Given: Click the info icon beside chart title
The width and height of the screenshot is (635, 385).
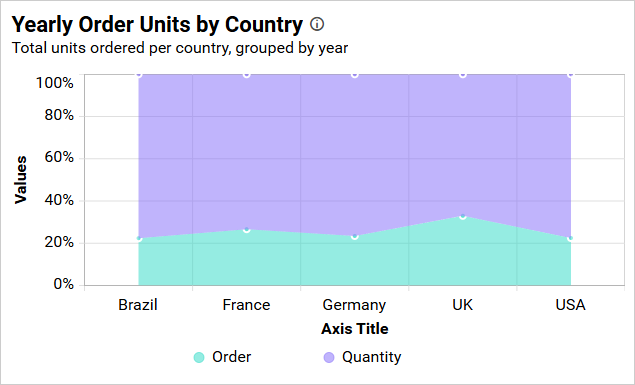Looking at the screenshot, I should pos(317,24).
